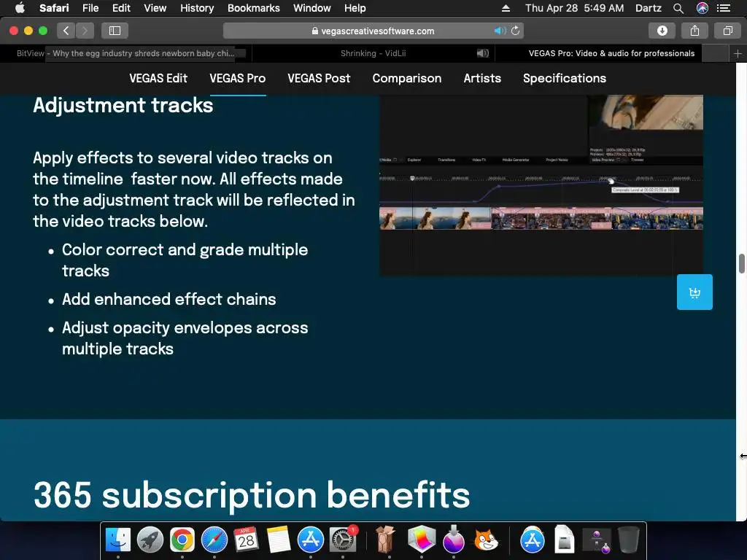Click 'Add enhanced effect chains' bullet text
The width and height of the screenshot is (747, 560).
coord(169,299)
